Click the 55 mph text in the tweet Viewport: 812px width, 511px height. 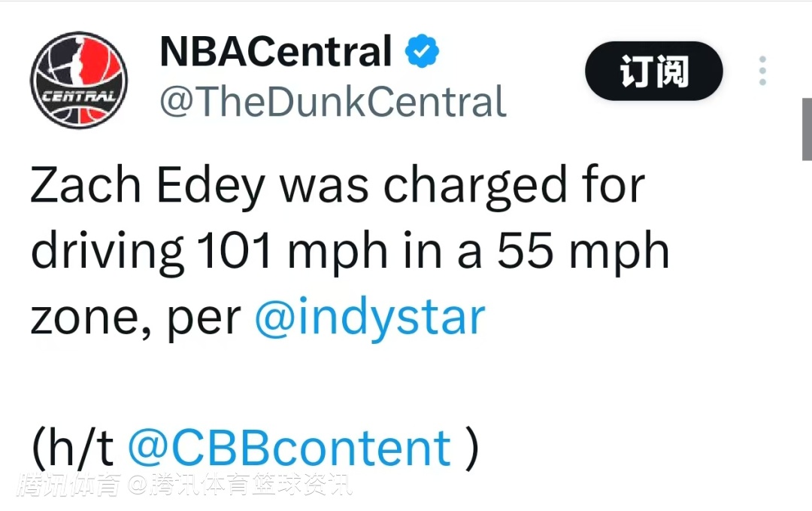583,252
